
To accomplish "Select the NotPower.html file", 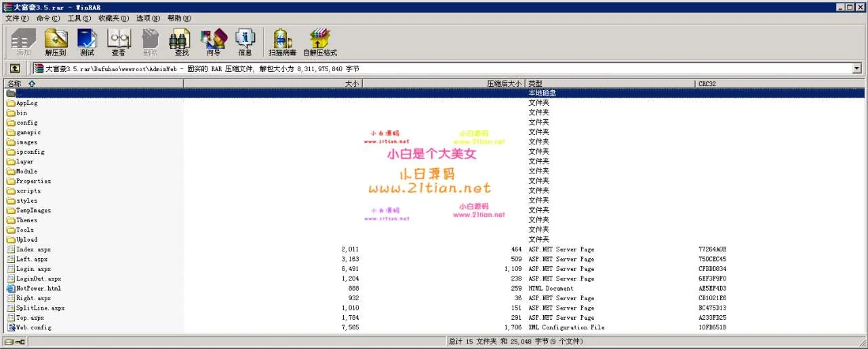I will (38, 289).
